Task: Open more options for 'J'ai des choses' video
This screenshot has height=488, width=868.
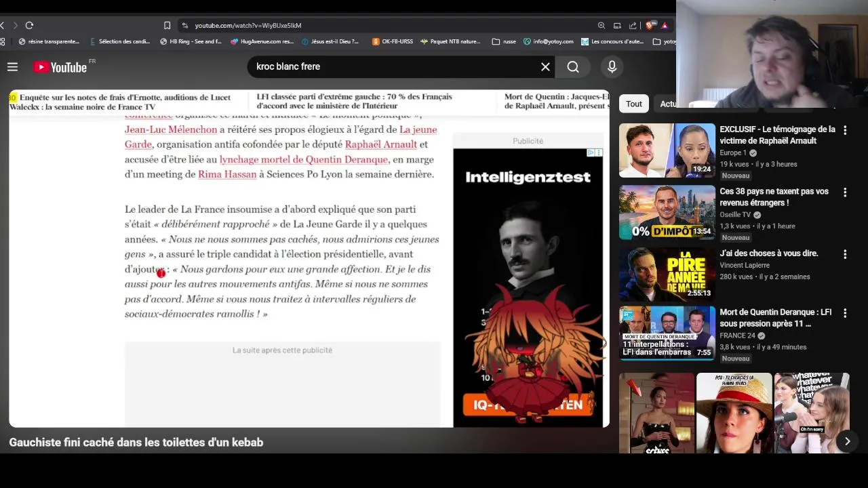Action: 845,254
